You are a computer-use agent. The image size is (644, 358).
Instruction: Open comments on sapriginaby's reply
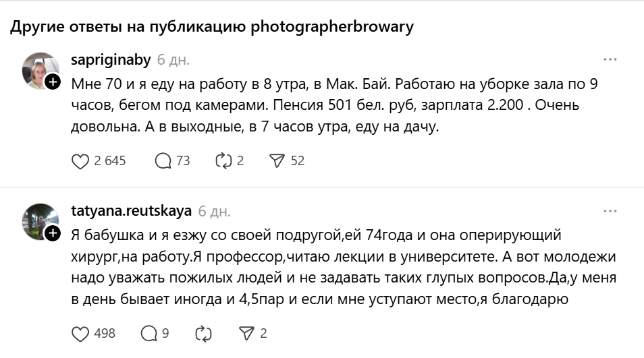[163, 160]
